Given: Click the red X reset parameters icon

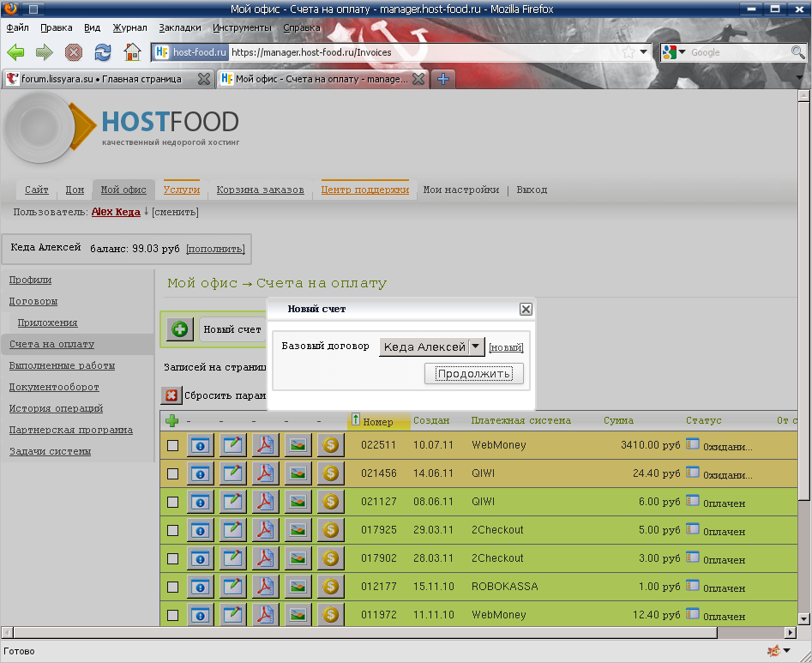Looking at the screenshot, I should 171,395.
